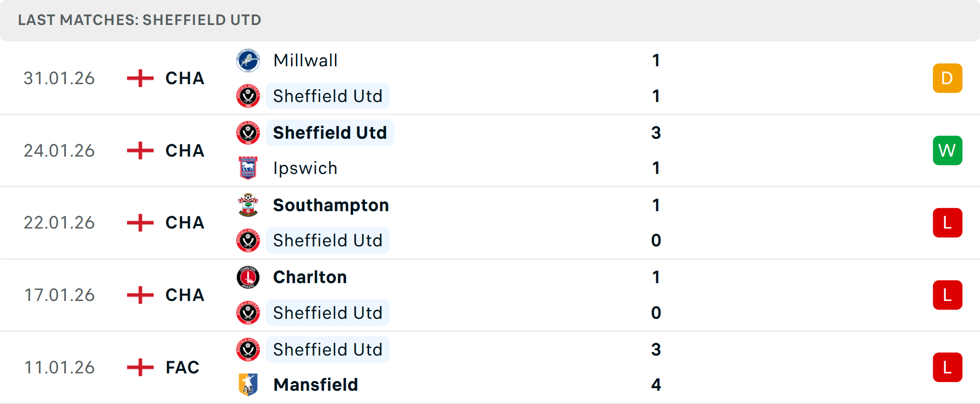This screenshot has width=980, height=404.
Task: Click the Southampton club logo
Action: 248,205
